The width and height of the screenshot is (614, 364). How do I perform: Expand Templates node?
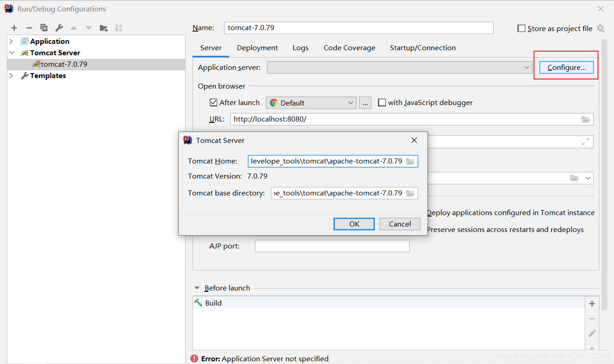[x=11, y=75]
